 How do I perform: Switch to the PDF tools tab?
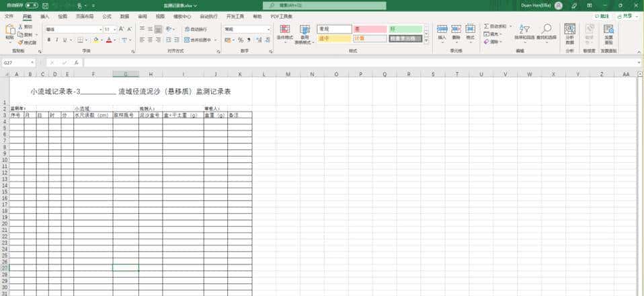pos(282,16)
